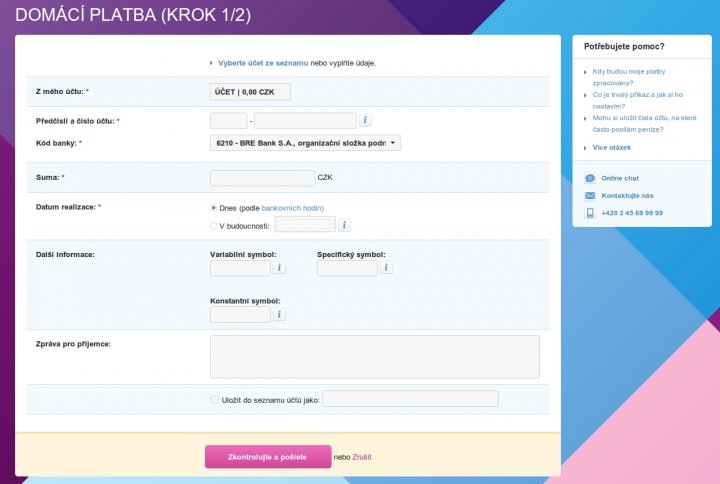Click the Konstantní symbol input field
720x484 pixels.
coord(240,315)
